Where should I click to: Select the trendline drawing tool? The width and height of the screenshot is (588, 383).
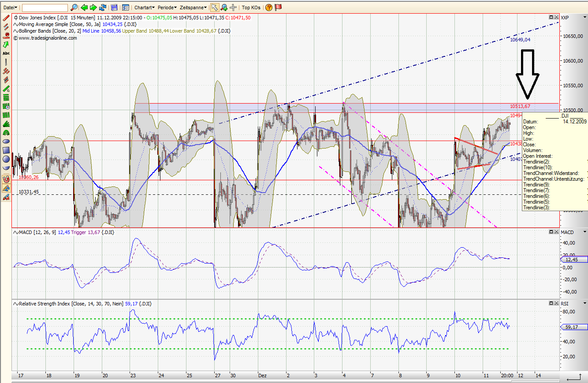point(5,18)
